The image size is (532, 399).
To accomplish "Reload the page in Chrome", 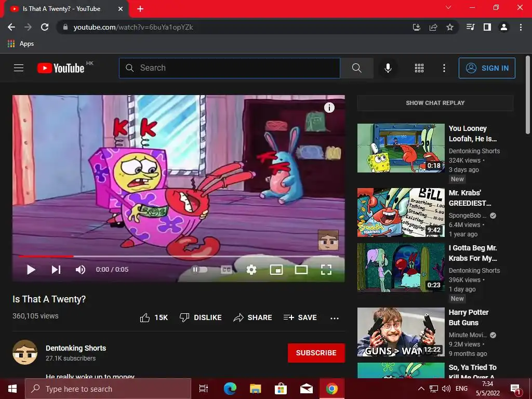I will 45,27.
